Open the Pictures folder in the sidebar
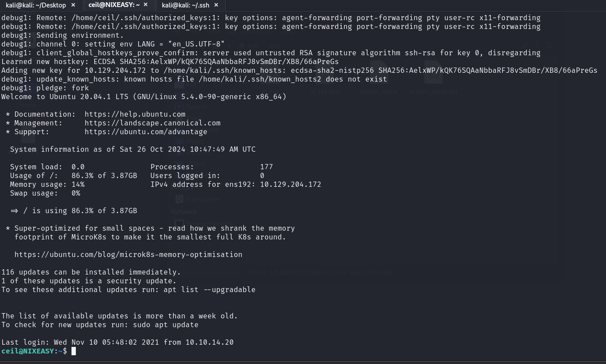 tap(197, 152)
